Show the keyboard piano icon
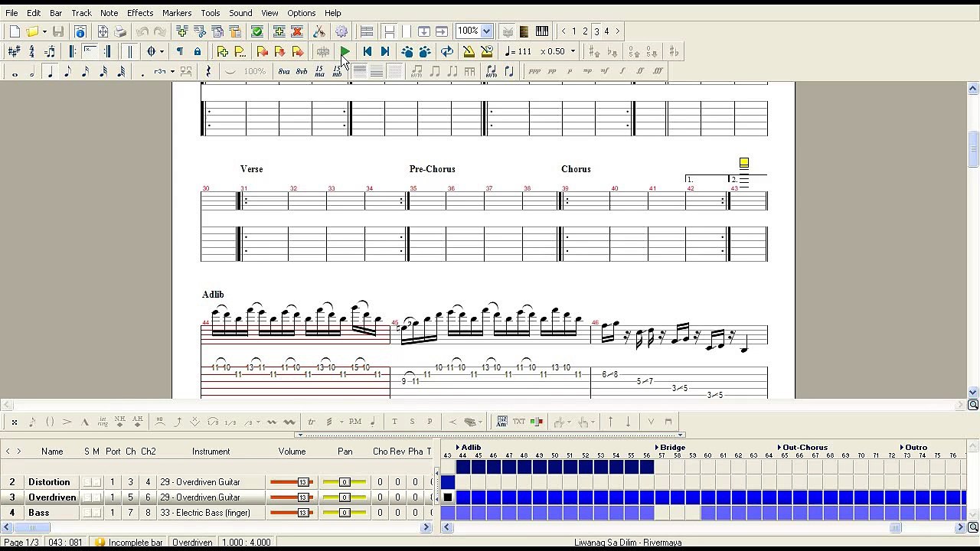 coord(542,31)
